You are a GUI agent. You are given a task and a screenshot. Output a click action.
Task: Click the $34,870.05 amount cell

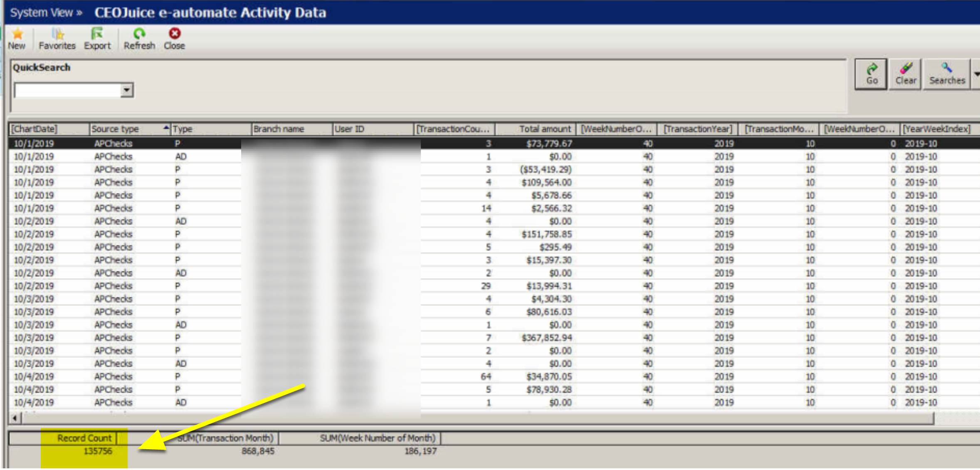(549, 376)
